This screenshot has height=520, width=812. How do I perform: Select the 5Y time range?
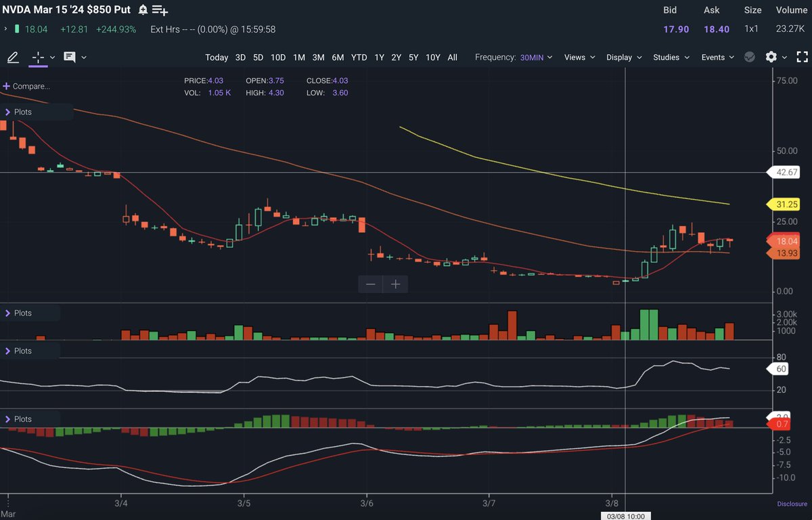point(413,58)
